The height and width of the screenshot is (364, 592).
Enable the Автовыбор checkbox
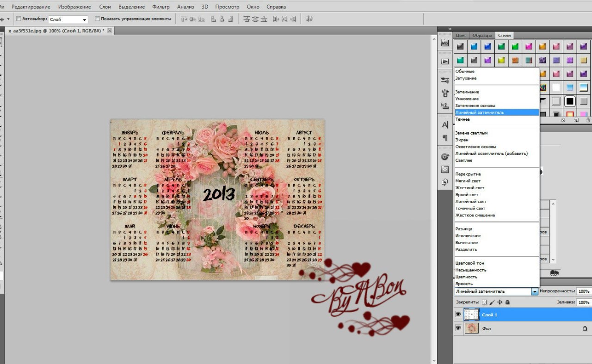coord(18,19)
